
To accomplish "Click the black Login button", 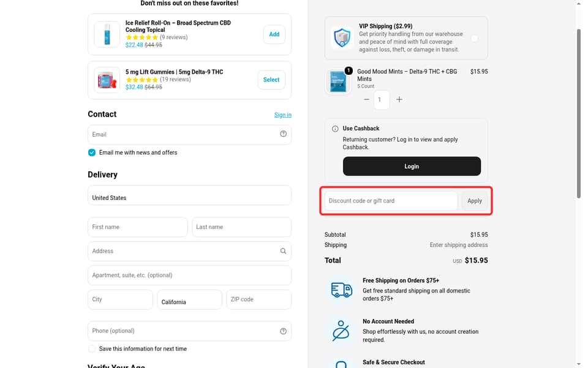I will click(x=412, y=166).
